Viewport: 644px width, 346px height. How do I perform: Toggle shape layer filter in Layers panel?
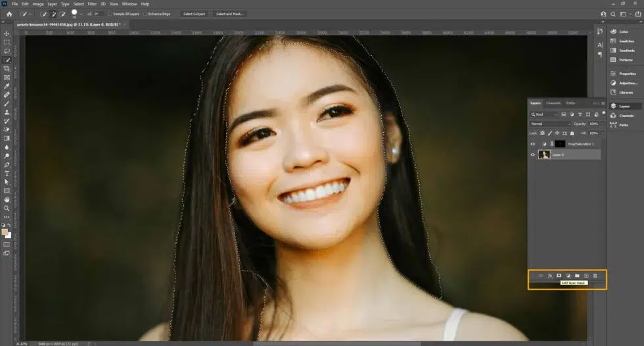[588, 114]
